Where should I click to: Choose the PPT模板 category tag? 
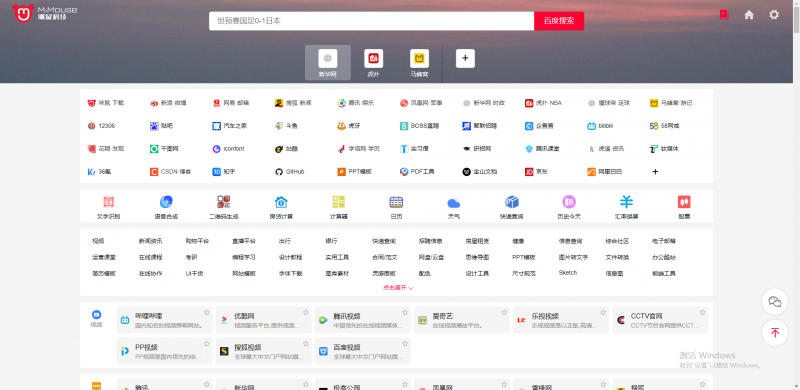(x=524, y=257)
